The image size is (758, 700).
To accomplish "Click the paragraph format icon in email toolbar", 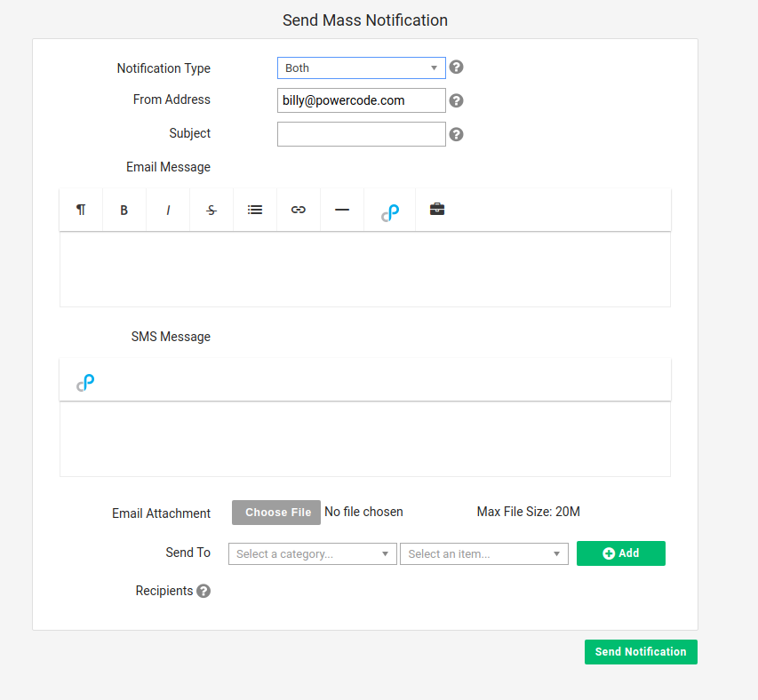I will [x=81, y=210].
